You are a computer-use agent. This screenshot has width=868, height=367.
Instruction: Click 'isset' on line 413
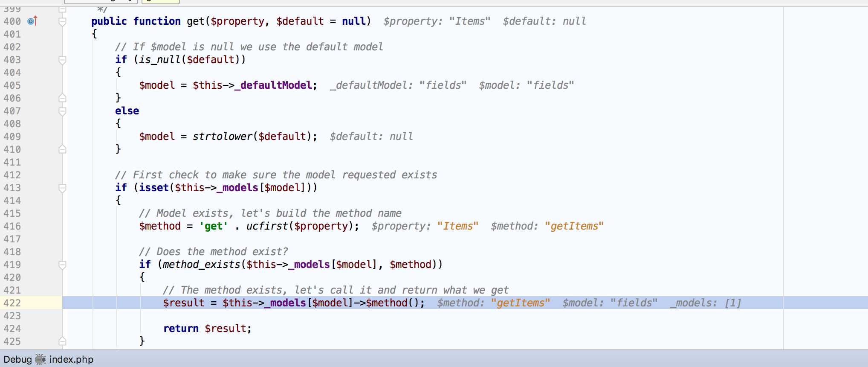(x=154, y=188)
